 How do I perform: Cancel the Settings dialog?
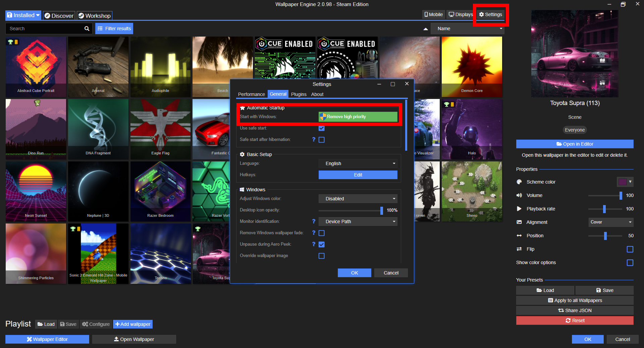click(391, 273)
